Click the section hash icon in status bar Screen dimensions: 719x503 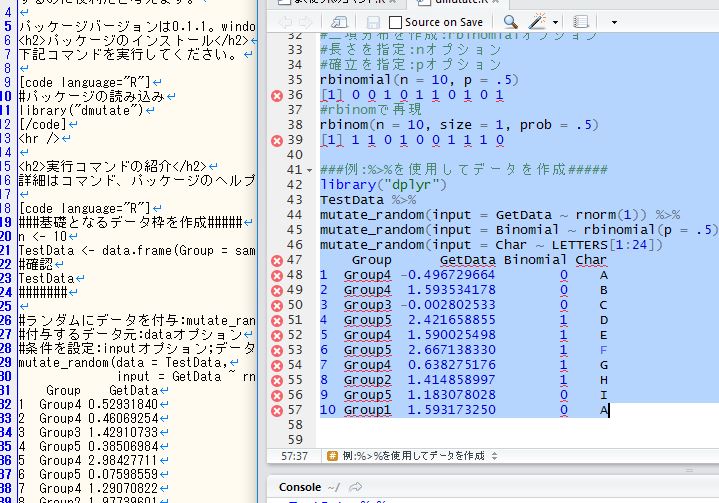pos(332,456)
